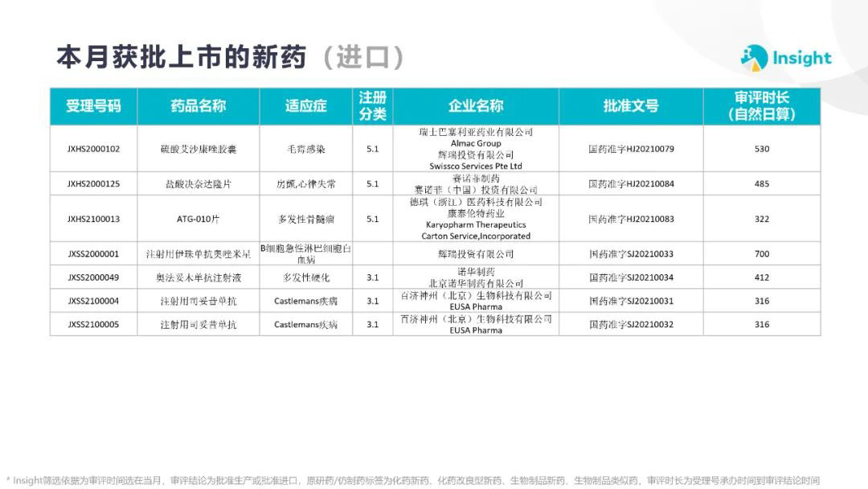Click the footnote text at the bottom

pos(413,480)
